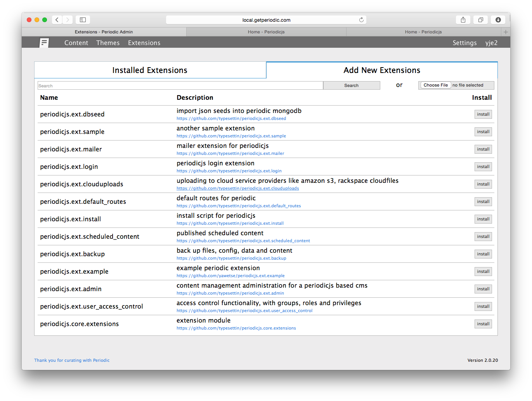Open the scheduled_content GitHub link
Screen dimensions: 532x401
point(243,241)
